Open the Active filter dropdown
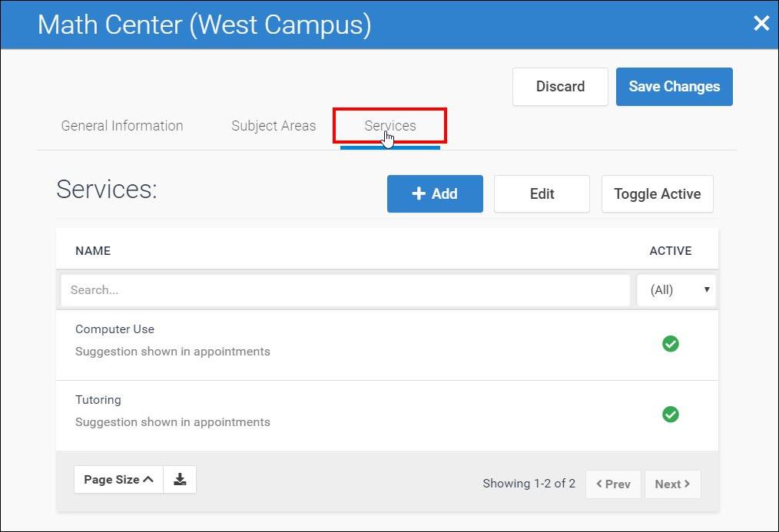This screenshot has width=779, height=532. 676,290
